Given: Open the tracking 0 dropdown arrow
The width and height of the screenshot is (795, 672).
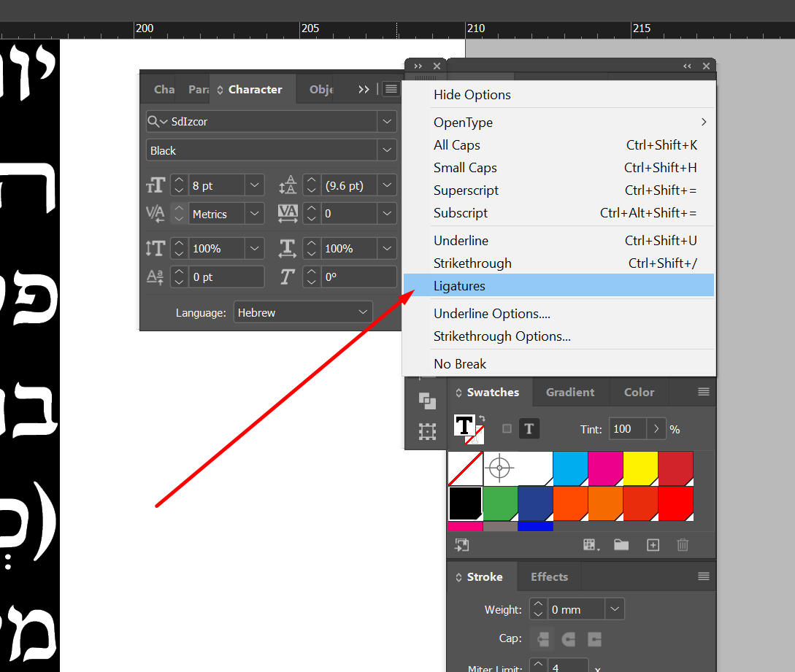Looking at the screenshot, I should pos(387,214).
